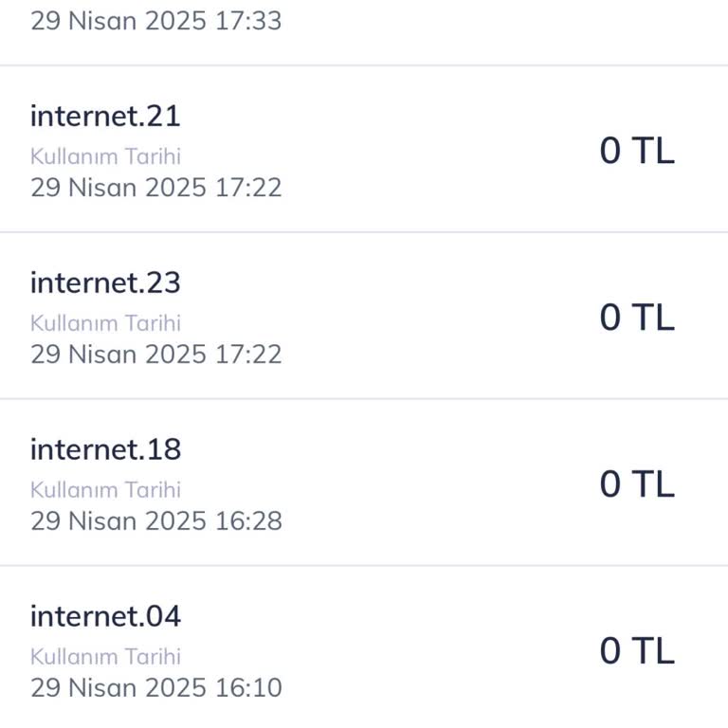Screen dimensions: 728x728
Task: Tap the 29 Nisan 2025 17:33 date
Action: click(156, 21)
